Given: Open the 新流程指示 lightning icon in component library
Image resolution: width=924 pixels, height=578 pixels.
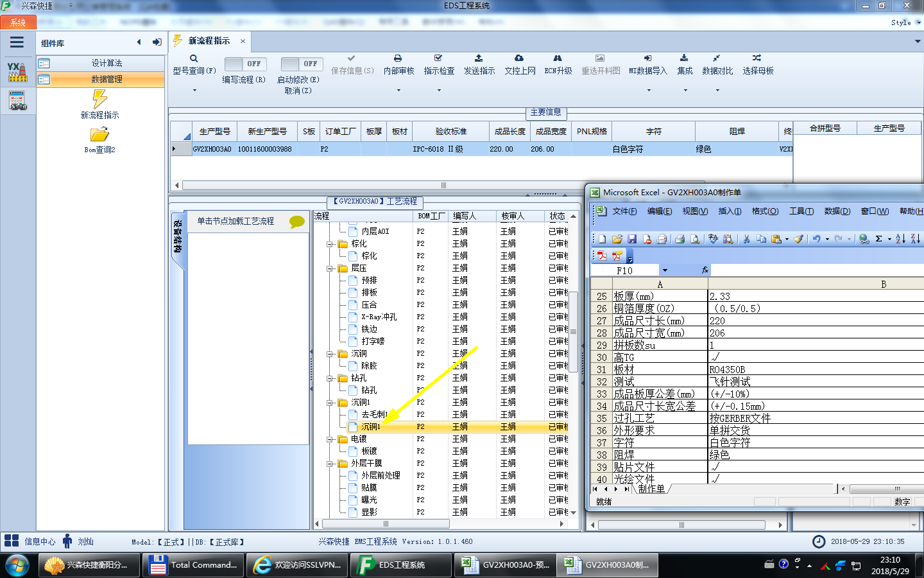Looking at the screenshot, I should pos(99,98).
